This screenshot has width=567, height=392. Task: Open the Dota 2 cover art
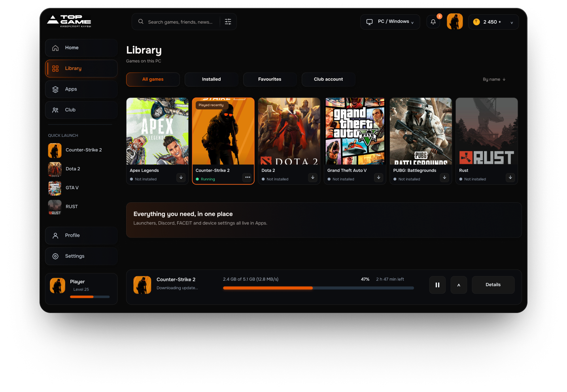pos(289,131)
